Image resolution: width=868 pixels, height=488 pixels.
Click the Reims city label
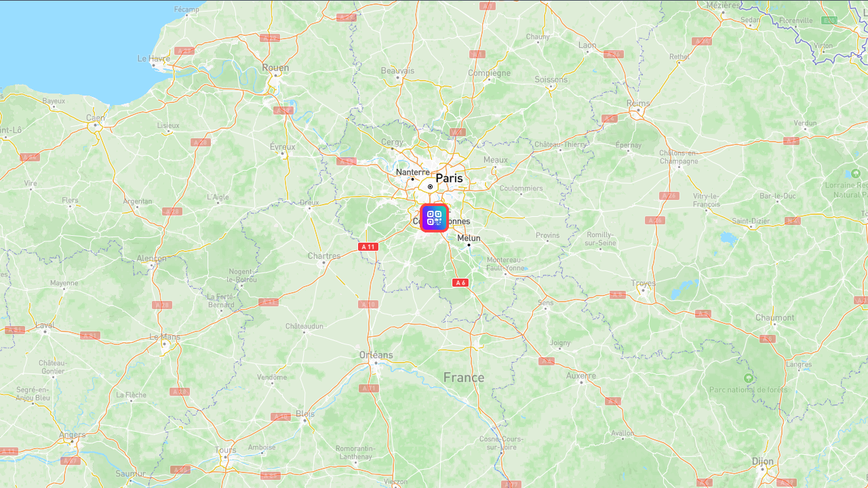pyautogui.click(x=638, y=104)
